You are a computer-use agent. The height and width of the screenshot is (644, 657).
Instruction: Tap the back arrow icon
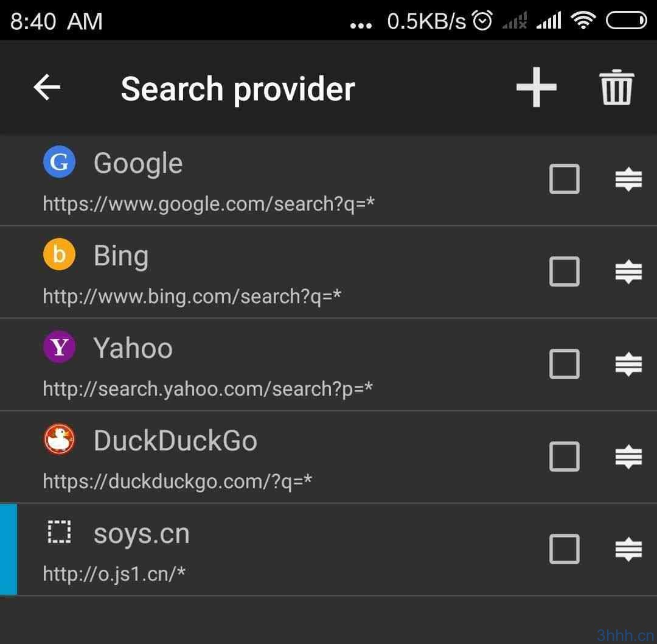47,88
